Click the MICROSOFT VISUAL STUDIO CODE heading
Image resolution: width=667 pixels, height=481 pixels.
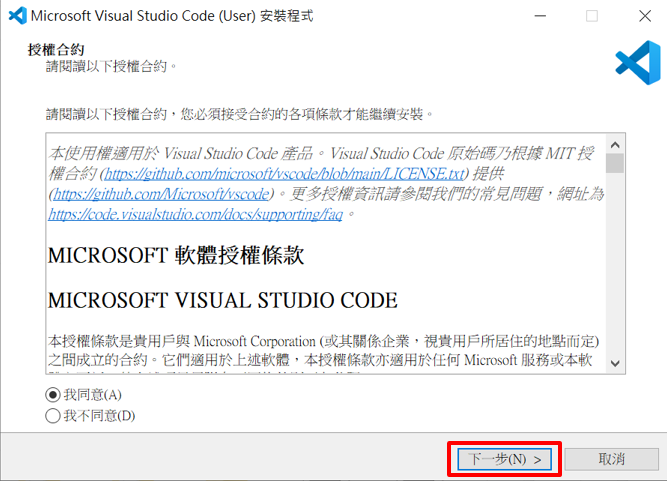223,300
